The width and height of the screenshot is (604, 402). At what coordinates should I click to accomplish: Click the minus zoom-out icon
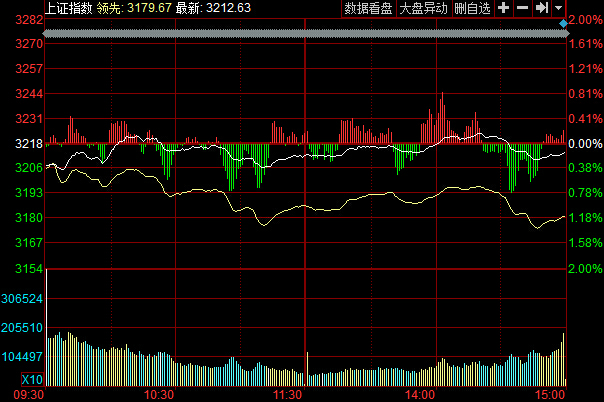coord(522,8)
